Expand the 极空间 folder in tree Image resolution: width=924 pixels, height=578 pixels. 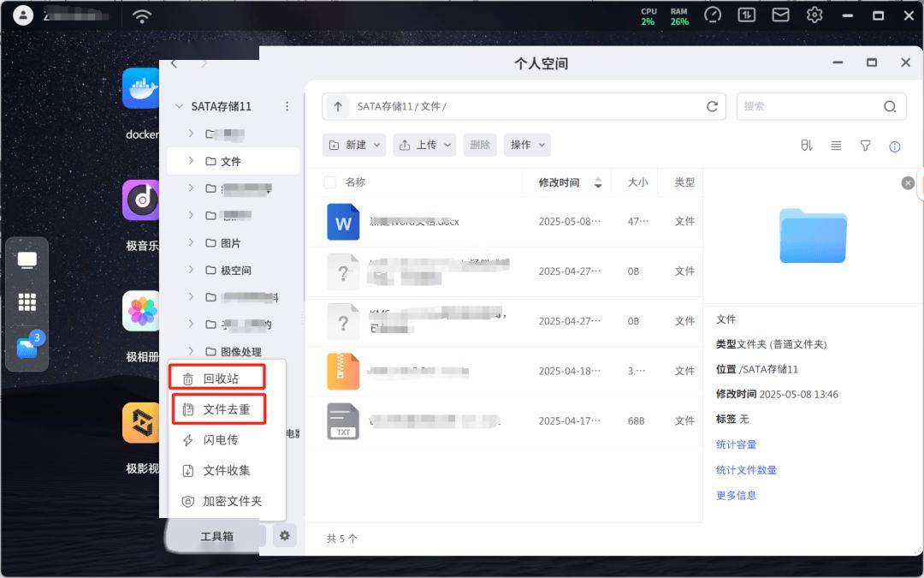[x=191, y=269]
